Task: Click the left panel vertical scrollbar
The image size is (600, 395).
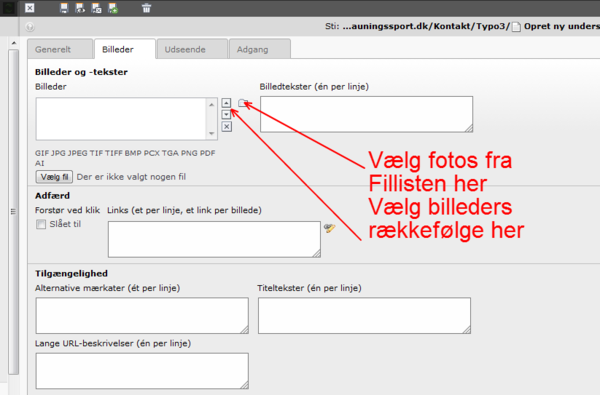Action: (13, 212)
